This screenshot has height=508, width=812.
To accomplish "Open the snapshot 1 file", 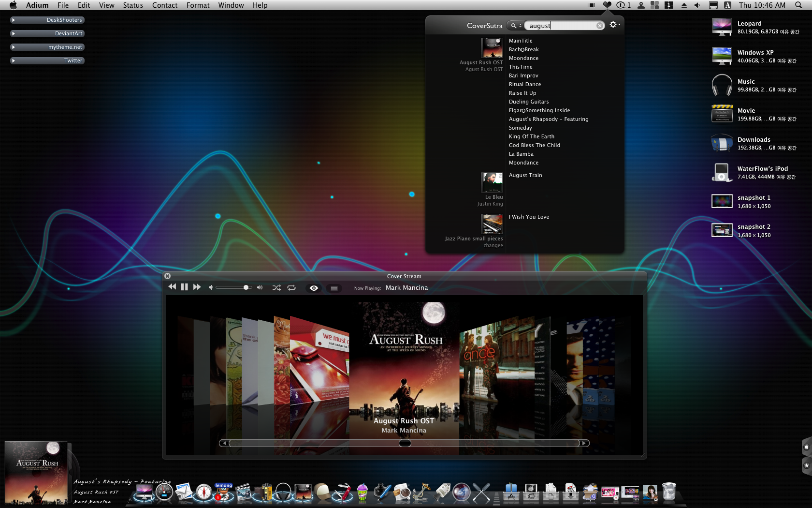I will pos(722,201).
